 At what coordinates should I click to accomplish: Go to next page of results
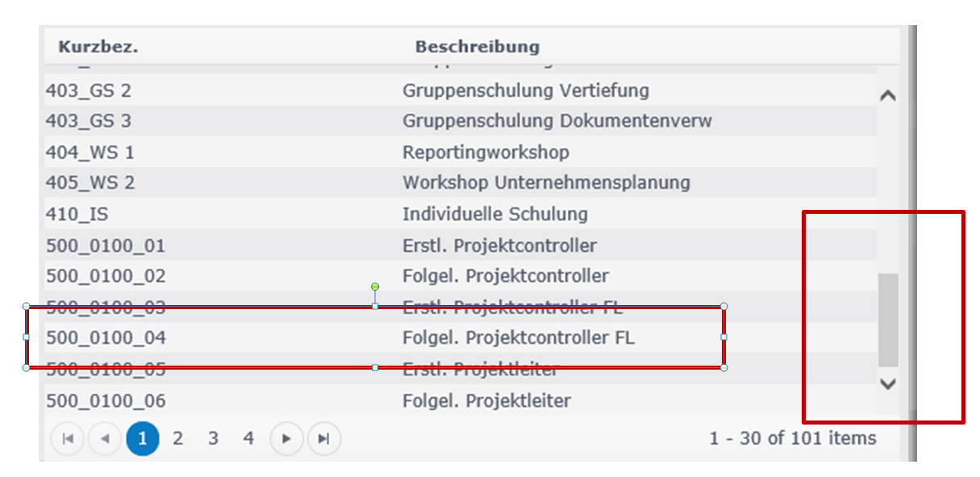coord(286,439)
